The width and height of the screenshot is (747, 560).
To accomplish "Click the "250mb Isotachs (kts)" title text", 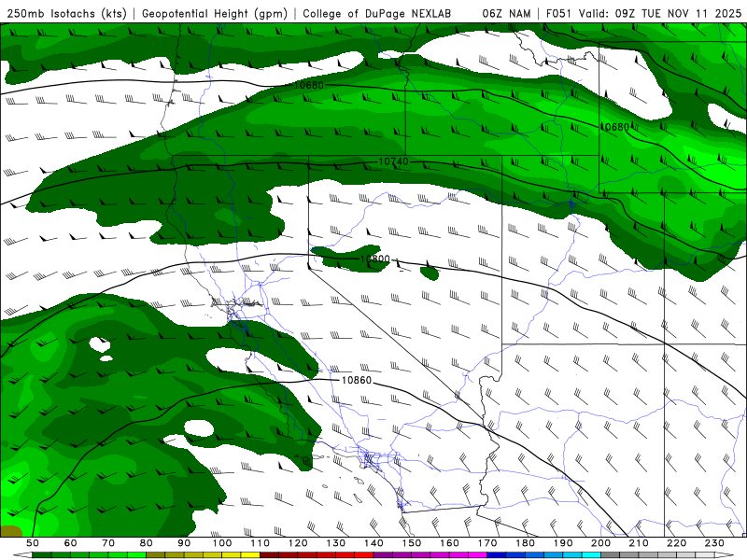I will click(66, 14).
